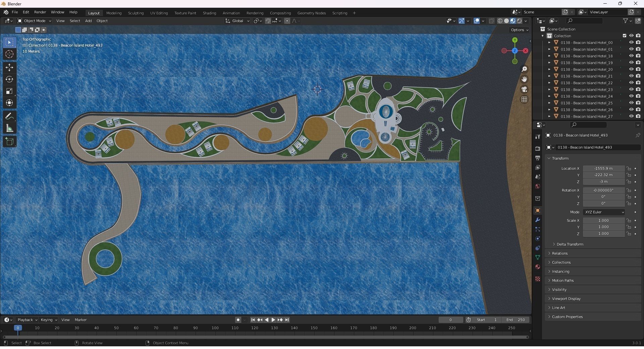Open the Material properties tab
Viewport: 644px width, 349px height.
tap(538, 267)
